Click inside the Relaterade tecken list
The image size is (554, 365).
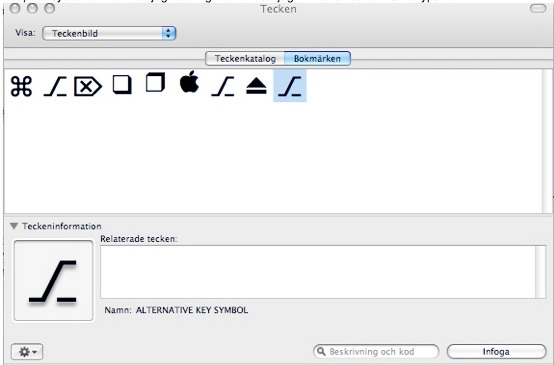point(318,272)
